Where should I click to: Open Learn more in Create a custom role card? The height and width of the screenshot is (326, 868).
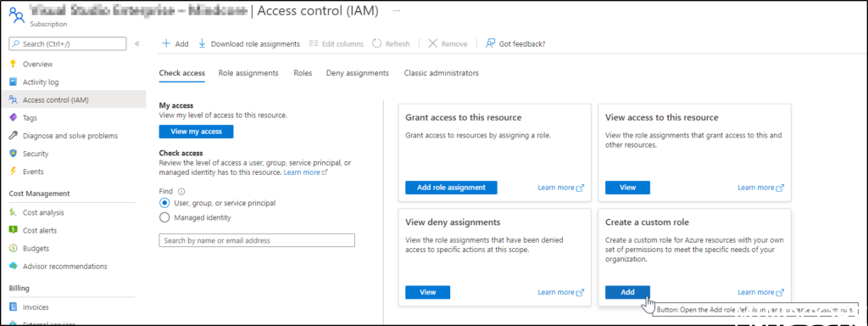(760, 292)
